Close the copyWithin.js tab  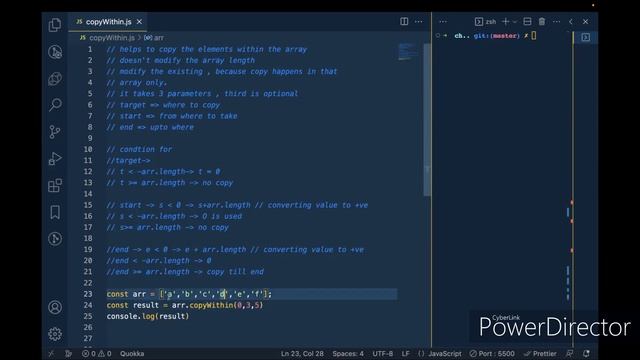click(139, 22)
